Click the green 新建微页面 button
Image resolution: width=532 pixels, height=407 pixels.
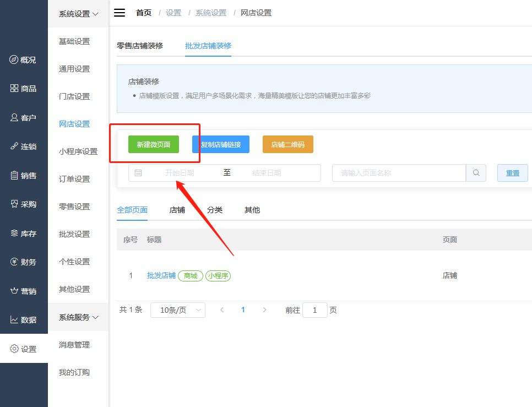tap(153, 144)
